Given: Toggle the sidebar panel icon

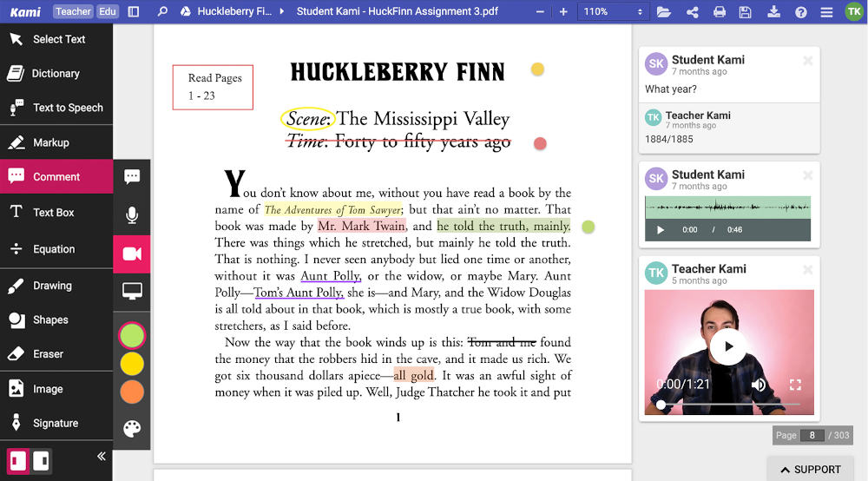Looking at the screenshot, I should (134, 11).
